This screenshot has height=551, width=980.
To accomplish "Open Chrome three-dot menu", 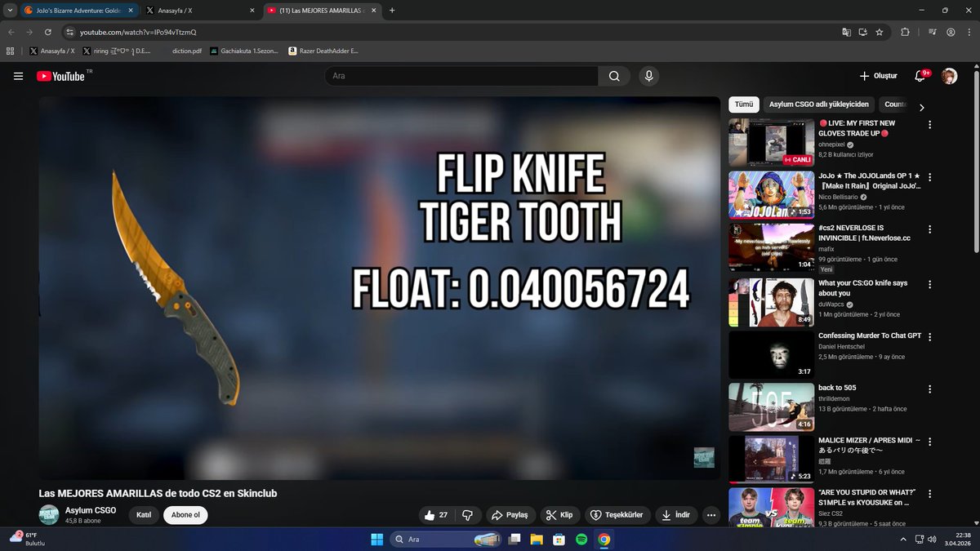I will [x=969, y=32].
